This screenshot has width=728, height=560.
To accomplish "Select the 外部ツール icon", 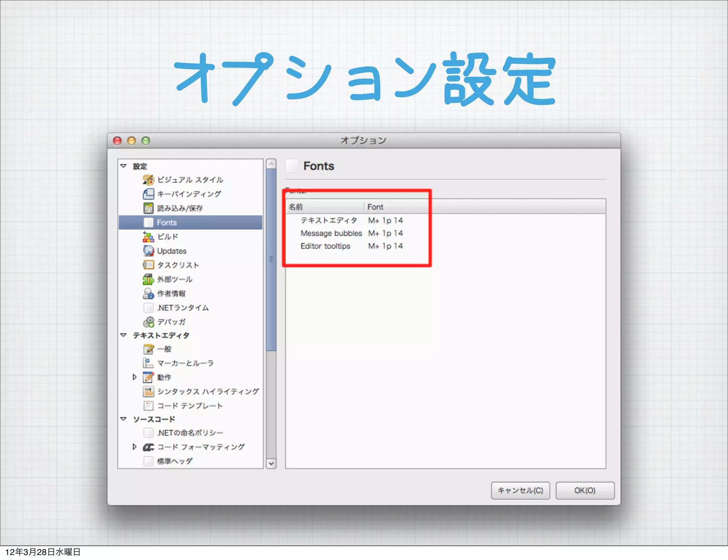I will (148, 279).
